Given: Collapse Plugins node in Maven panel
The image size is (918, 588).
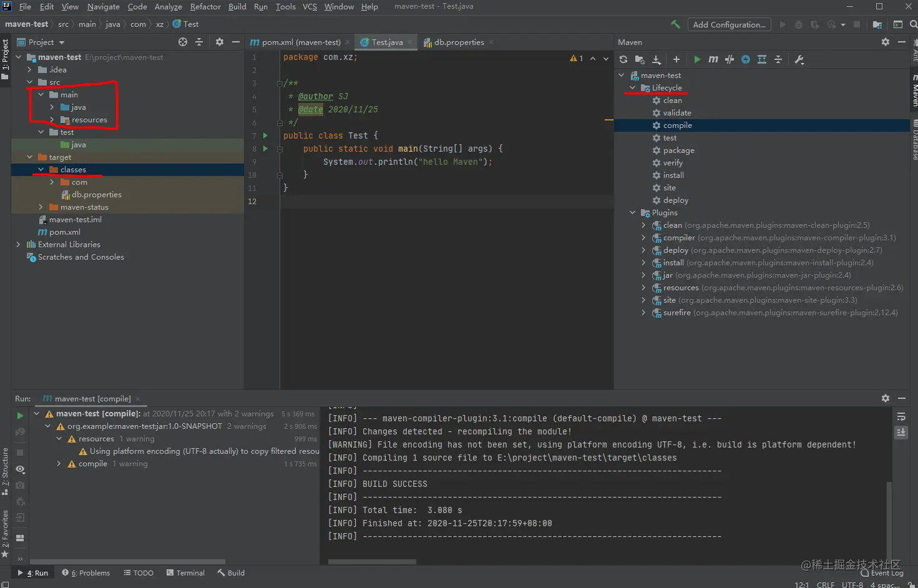Looking at the screenshot, I should [x=632, y=212].
